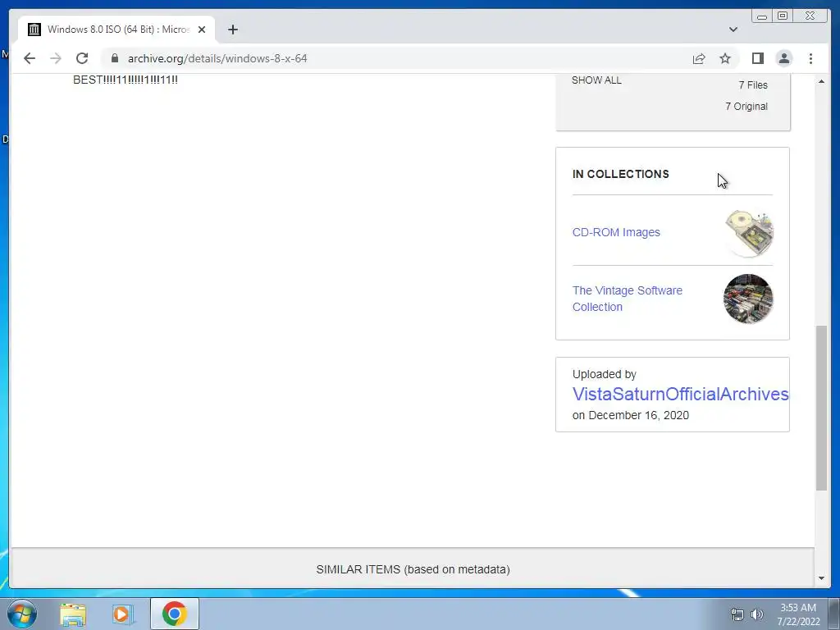Open the Chrome three-dot menu
Viewport: 840px width, 630px height.
[x=810, y=58]
